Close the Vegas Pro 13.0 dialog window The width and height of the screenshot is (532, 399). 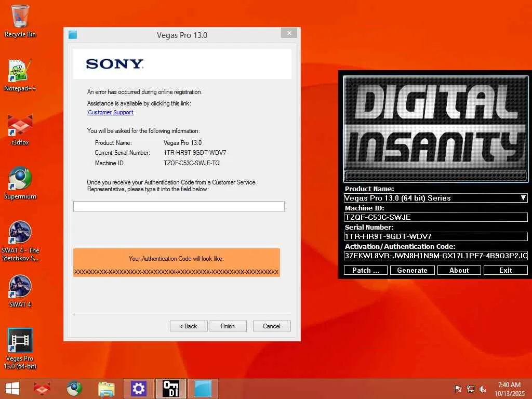(x=289, y=33)
